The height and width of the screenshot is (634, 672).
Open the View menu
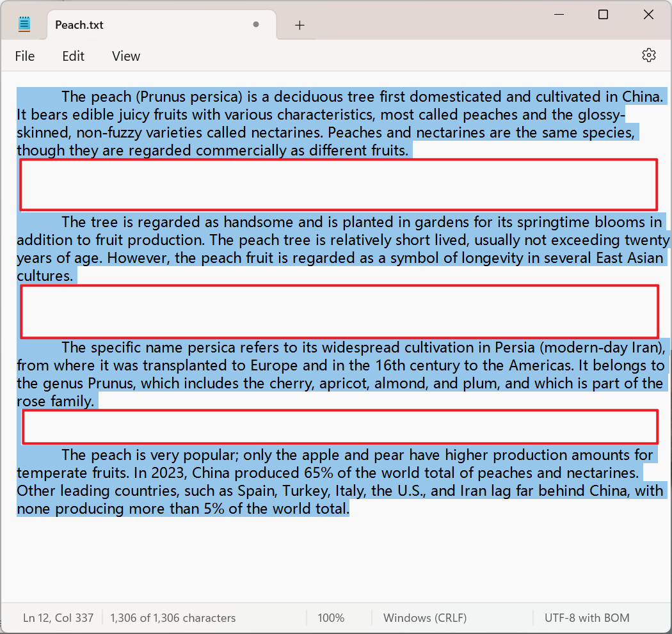pos(125,56)
